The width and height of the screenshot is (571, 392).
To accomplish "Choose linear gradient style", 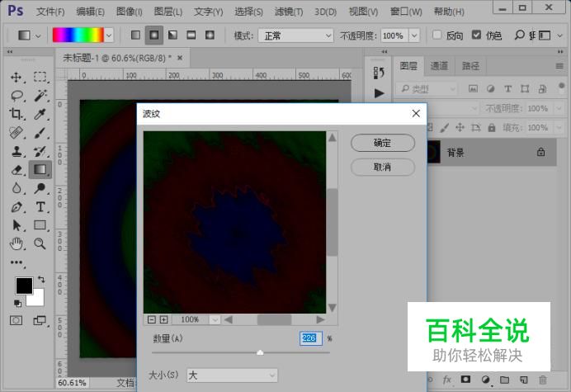I will 135,35.
